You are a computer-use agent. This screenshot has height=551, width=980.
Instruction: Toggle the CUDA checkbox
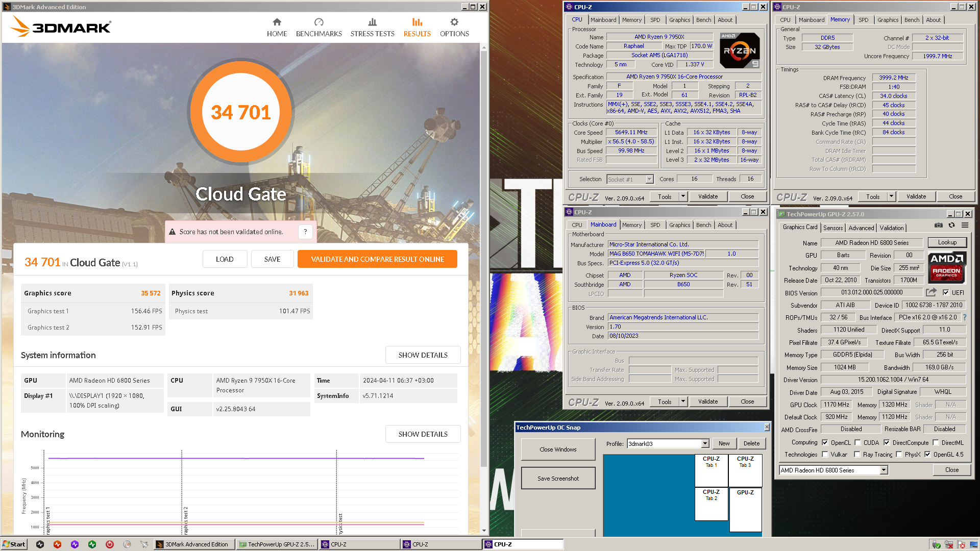857,442
